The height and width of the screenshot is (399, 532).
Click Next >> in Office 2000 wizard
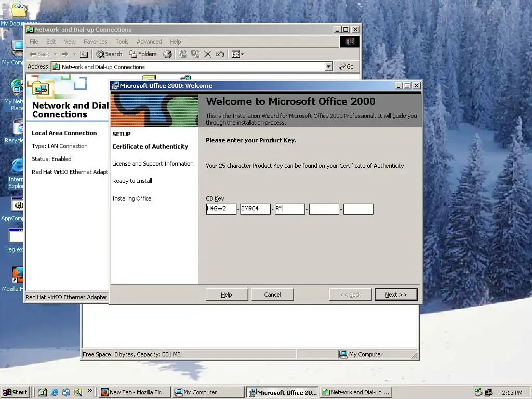pos(396,295)
